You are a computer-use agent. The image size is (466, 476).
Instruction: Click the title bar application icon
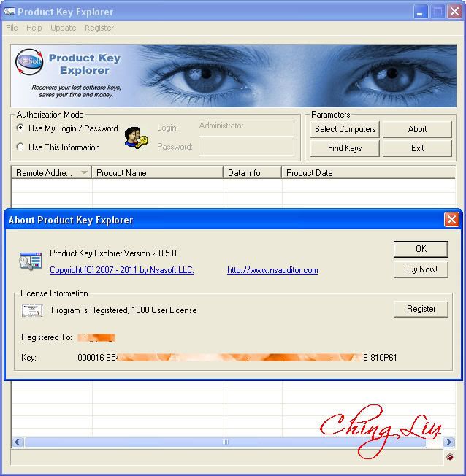tap(9, 12)
